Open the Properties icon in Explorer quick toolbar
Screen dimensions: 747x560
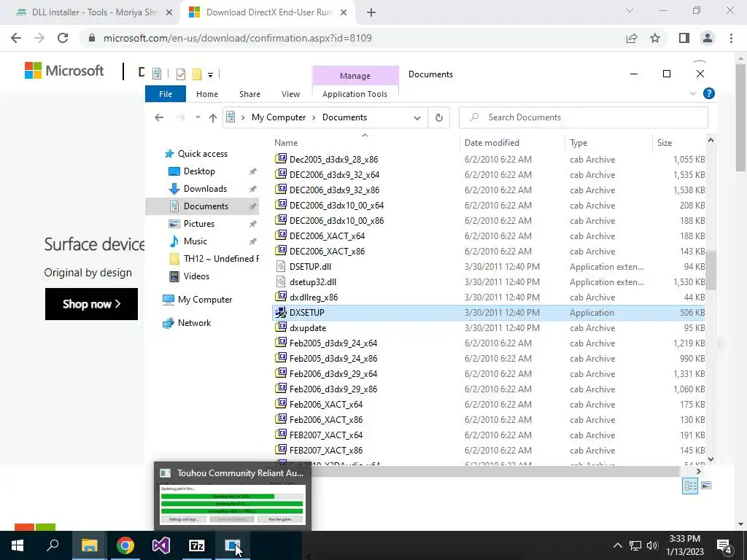(x=157, y=74)
